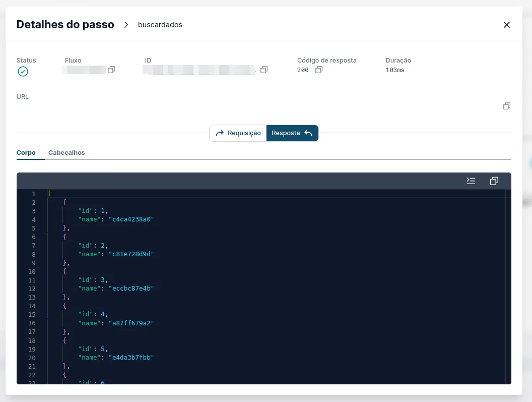Screen dimensions: 532x402
Task: Click the Código de resposta label
Action: [327, 60]
